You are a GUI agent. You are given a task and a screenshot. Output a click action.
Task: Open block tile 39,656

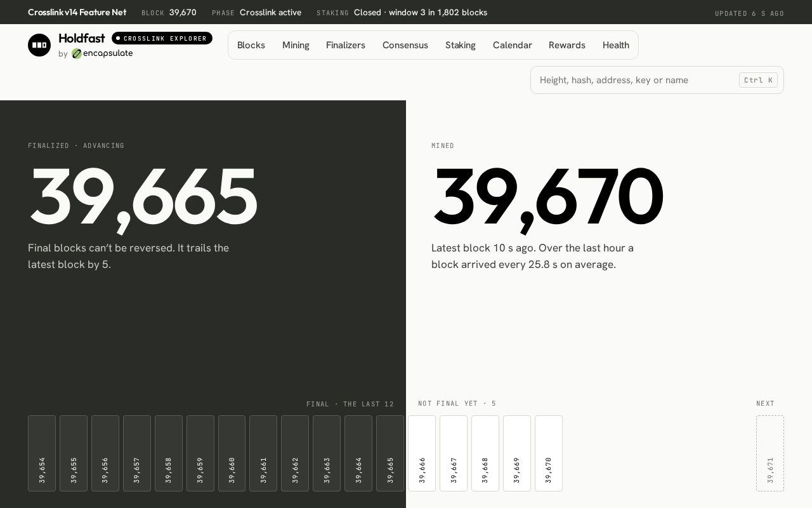[105, 453]
